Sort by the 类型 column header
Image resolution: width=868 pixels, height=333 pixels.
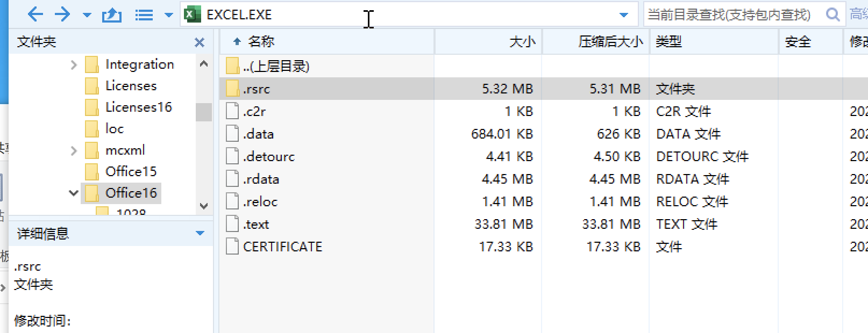click(714, 41)
